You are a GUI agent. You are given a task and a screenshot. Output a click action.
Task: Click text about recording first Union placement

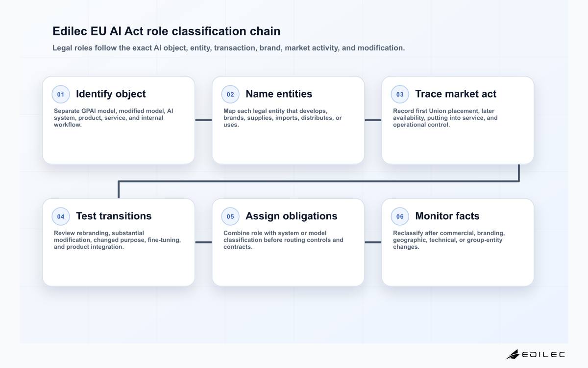445,118
